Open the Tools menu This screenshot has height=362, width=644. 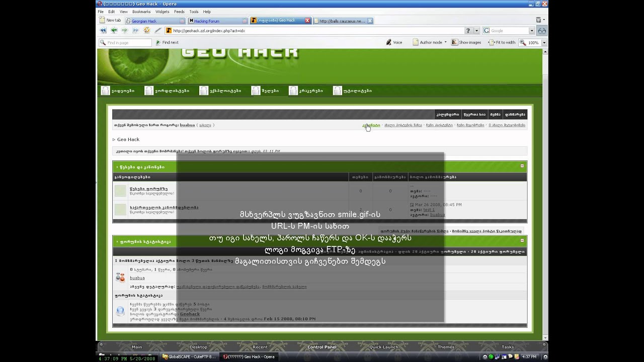194,12
